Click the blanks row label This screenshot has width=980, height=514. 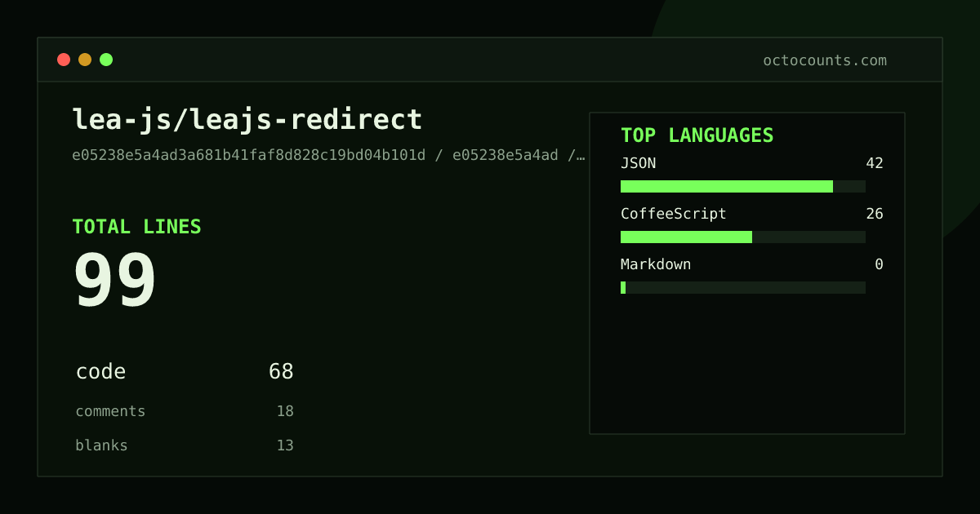(101, 445)
